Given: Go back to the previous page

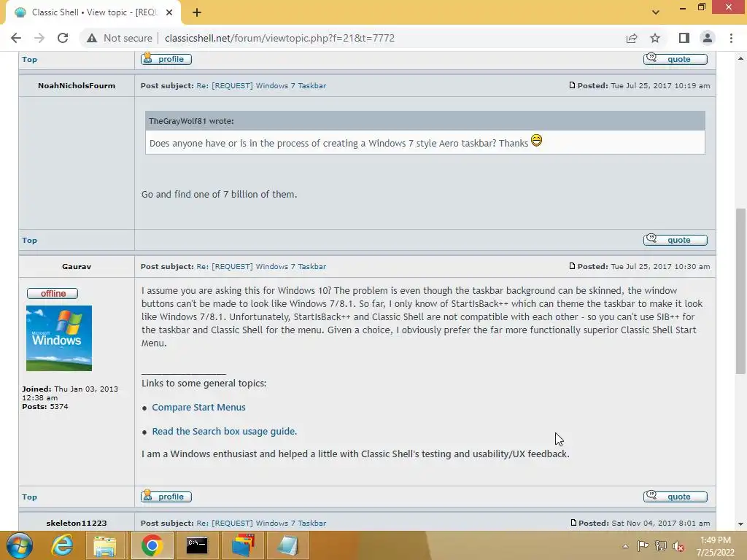Looking at the screenshot, I should (16, 38).
